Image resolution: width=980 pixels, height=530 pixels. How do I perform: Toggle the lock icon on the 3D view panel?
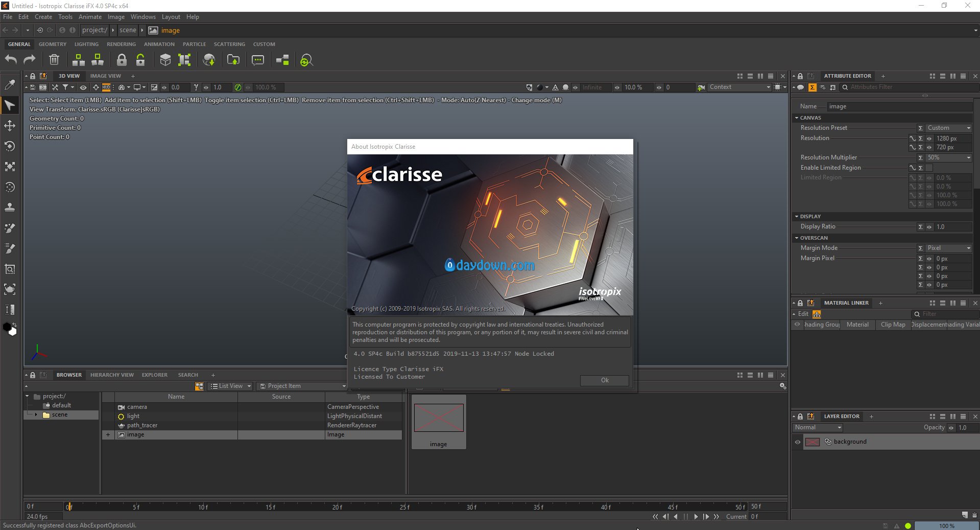(33, 76)
